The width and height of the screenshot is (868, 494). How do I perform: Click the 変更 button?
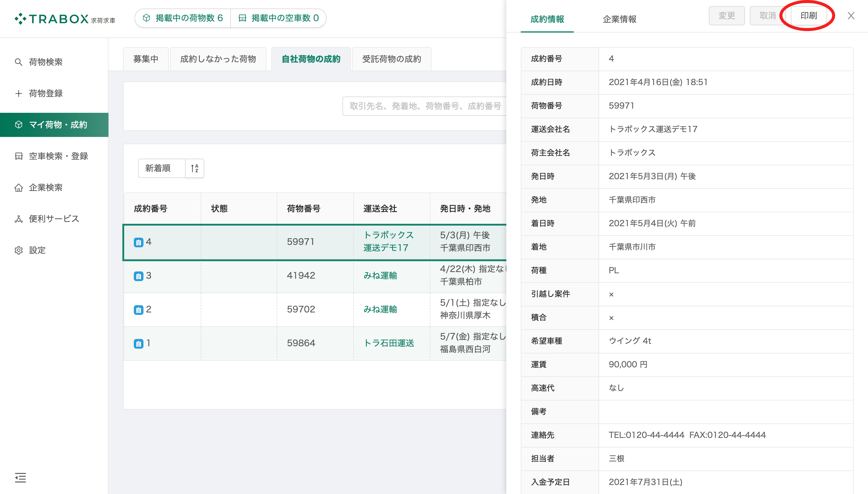tap(727, 16)
